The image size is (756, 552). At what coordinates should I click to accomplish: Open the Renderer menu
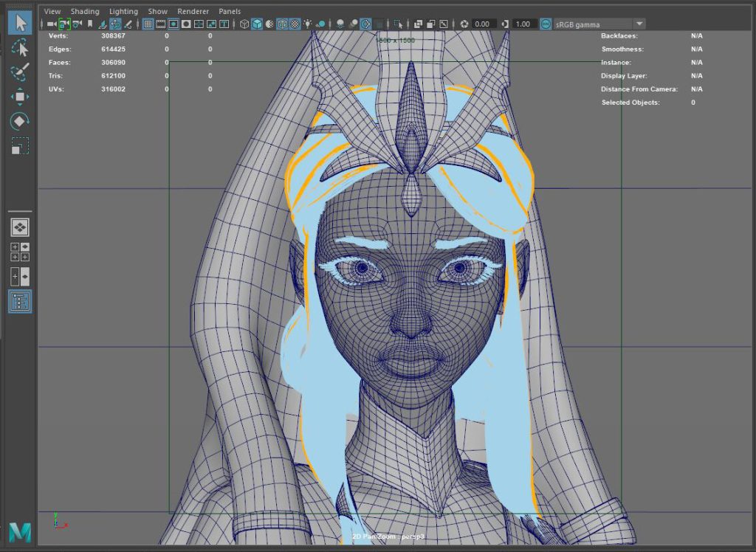click(193, 11)
